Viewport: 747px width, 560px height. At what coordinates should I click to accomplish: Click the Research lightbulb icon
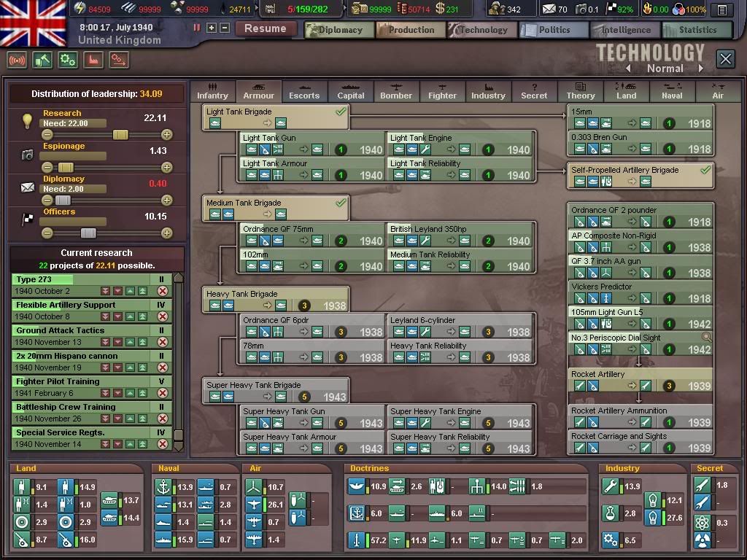point(27,121)
